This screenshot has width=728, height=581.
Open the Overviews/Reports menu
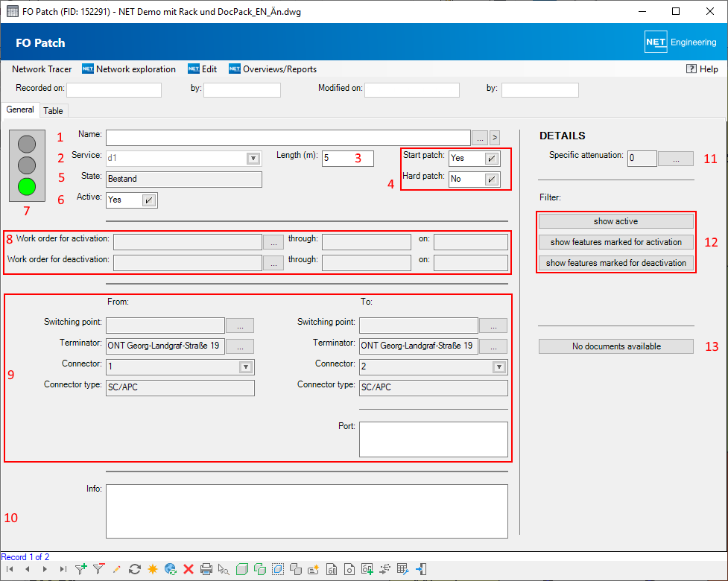(273, 69)
